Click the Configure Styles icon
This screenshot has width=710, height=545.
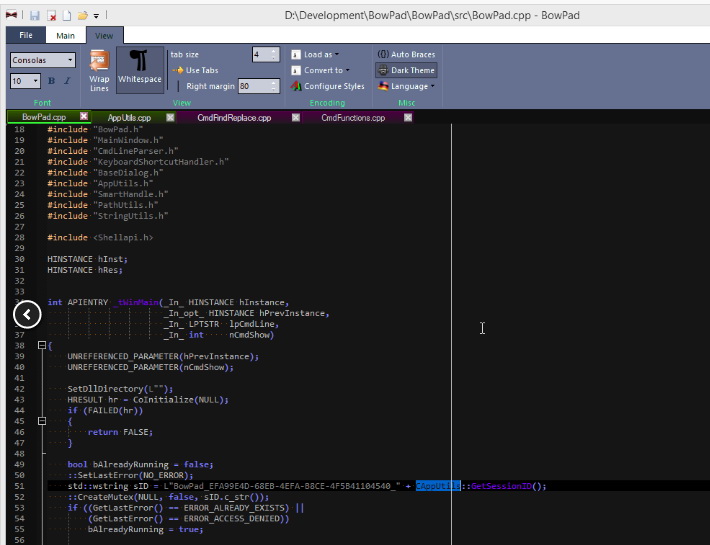click(x=297, y=86)
